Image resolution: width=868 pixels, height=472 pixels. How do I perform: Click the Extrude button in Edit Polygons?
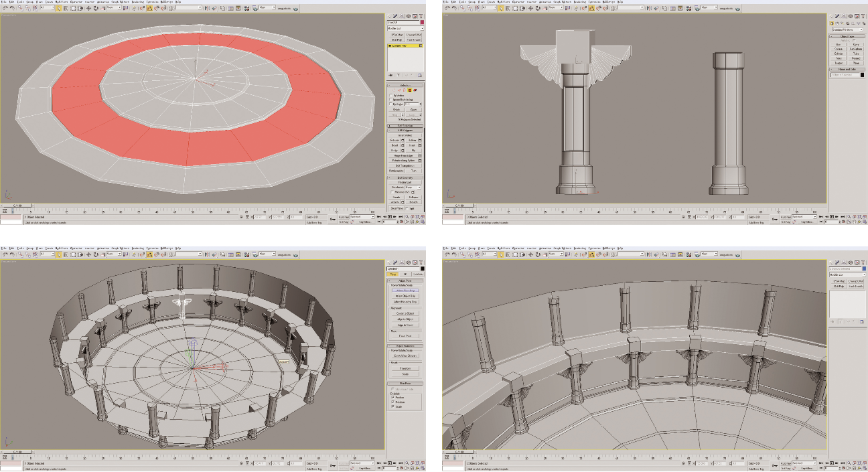394,141
